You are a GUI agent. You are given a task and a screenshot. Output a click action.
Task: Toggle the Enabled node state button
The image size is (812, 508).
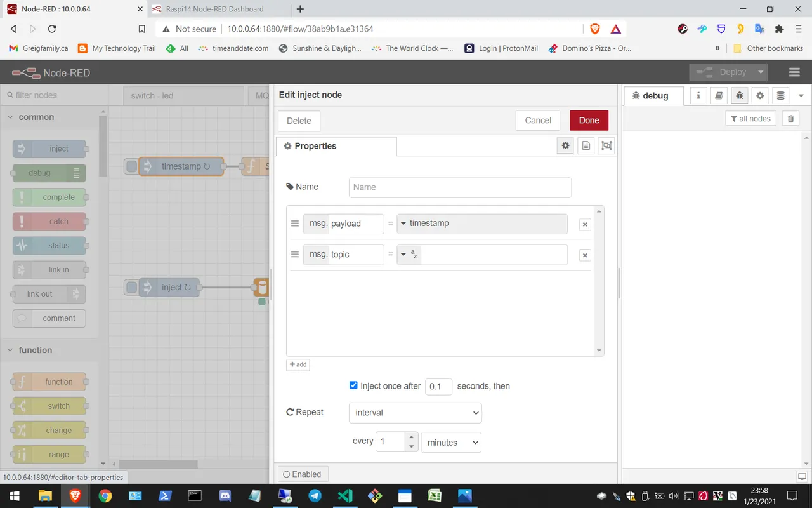(x=303, y=474)
